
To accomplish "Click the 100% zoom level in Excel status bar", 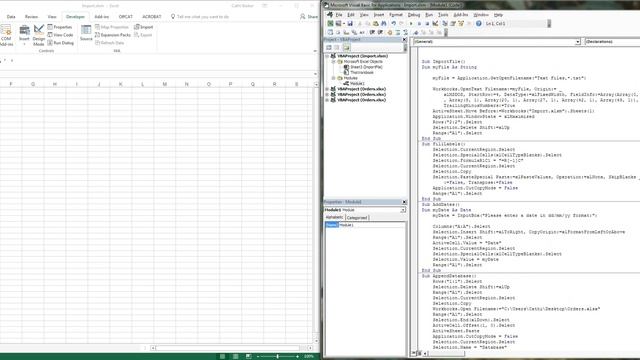I will pyautogui.click(x=309, y=356).
